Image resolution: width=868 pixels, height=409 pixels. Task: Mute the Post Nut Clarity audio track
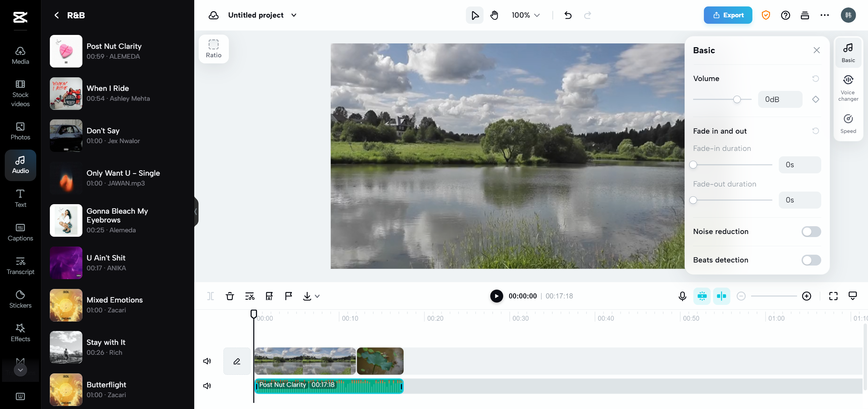pos(207,386)
